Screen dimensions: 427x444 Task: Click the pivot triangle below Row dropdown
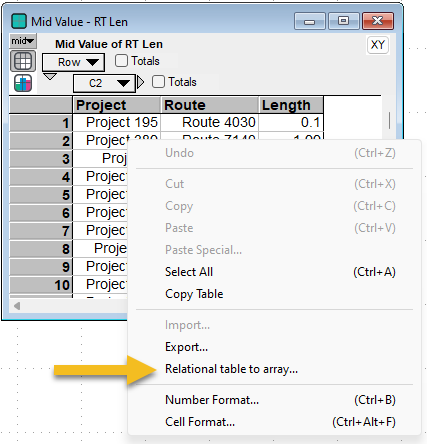tap(50, 77)
